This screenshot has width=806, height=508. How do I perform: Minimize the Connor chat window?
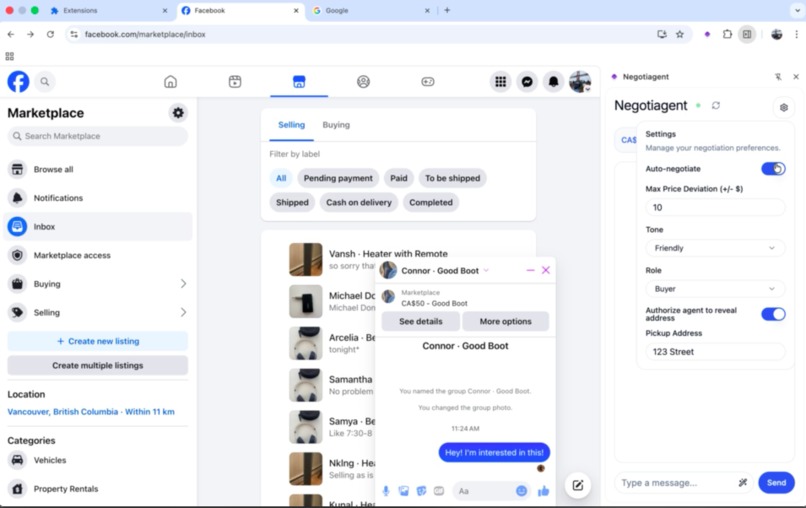[x=530, y=270]
